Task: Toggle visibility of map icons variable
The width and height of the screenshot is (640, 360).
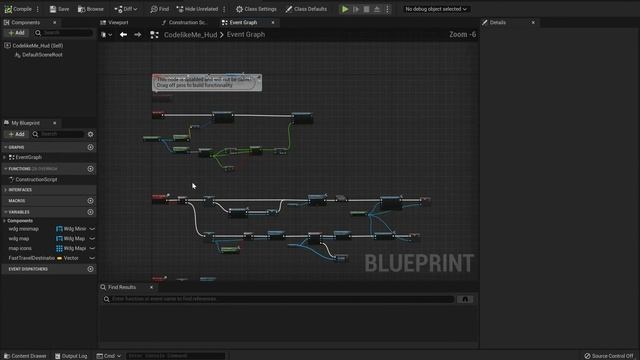Action: click(92, 249)
